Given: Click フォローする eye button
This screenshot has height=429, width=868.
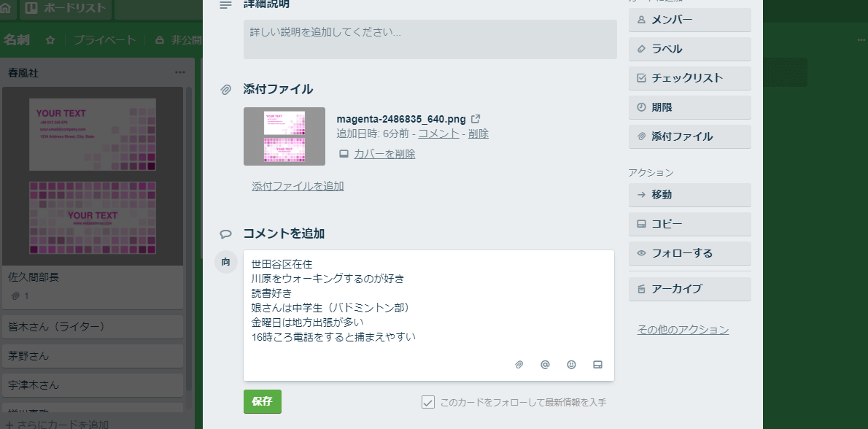Looking at the screenshot, I should tap(690, 253).
